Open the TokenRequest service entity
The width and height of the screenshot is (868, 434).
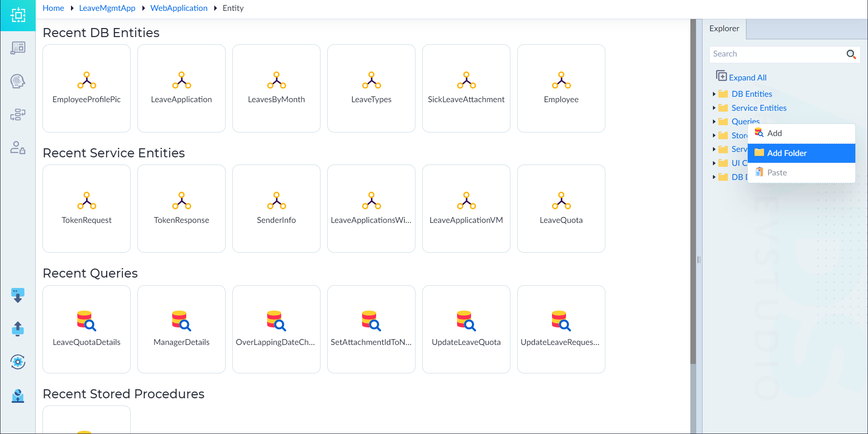tap(86, 208)
